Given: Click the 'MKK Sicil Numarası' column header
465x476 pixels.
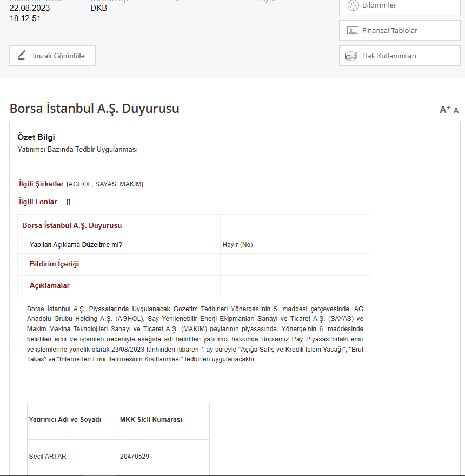Looking at the screenshot, I should tap(164, 421).
